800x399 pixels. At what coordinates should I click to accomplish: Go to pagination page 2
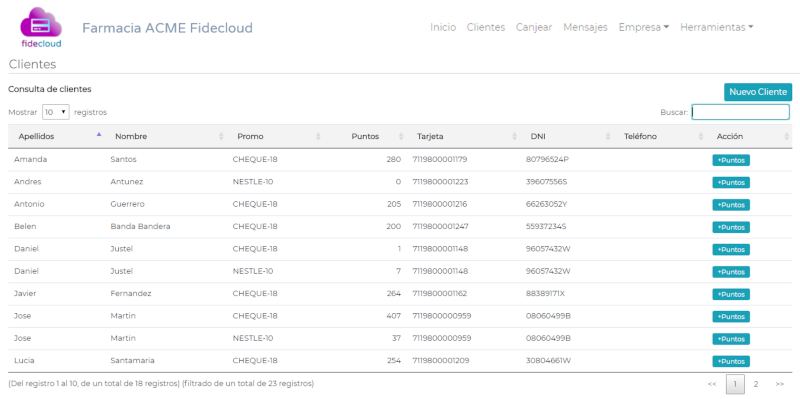coord(756,384)
